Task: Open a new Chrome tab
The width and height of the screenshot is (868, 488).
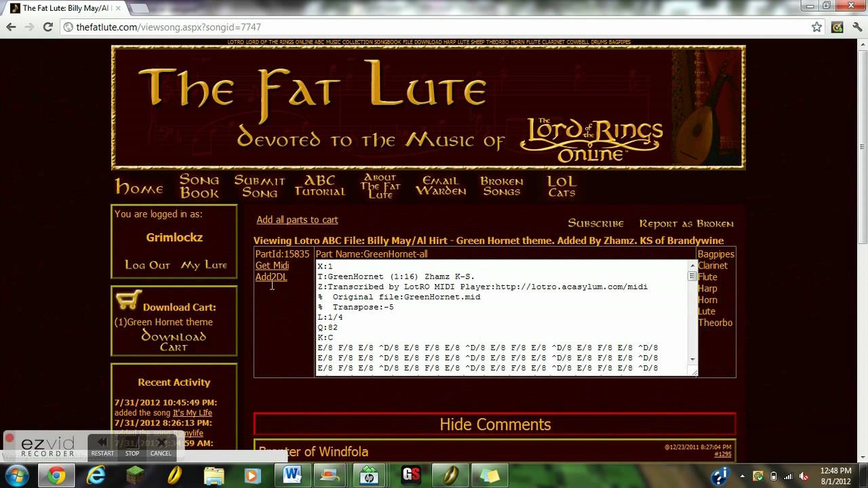Action: 138,8
